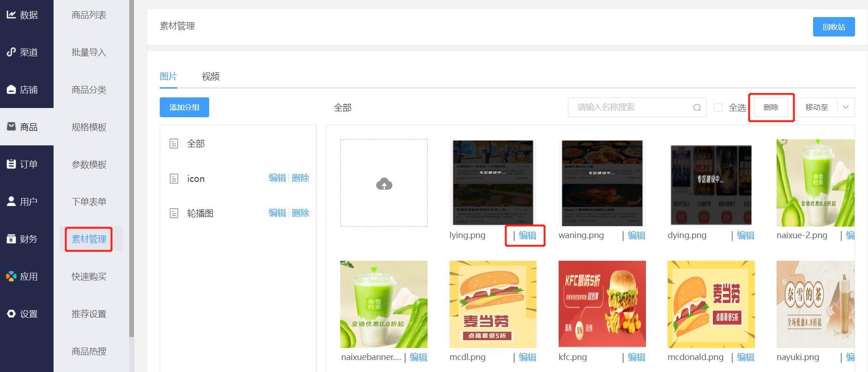Open 素材管理 in the submenu
This screenshot has width=868, height=372.
[89, 239]
